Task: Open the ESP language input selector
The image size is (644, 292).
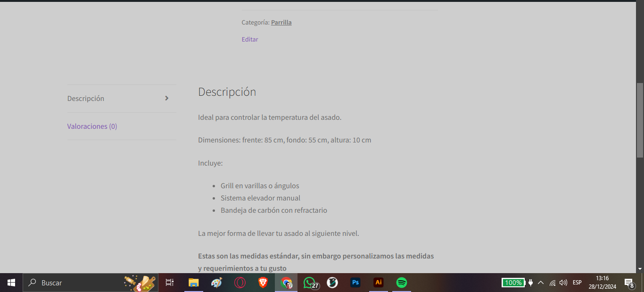Action: (577, 283)
